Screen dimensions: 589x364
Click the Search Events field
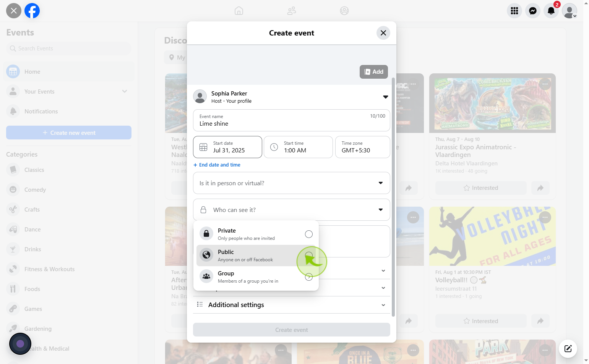click(x=69, y=49)
